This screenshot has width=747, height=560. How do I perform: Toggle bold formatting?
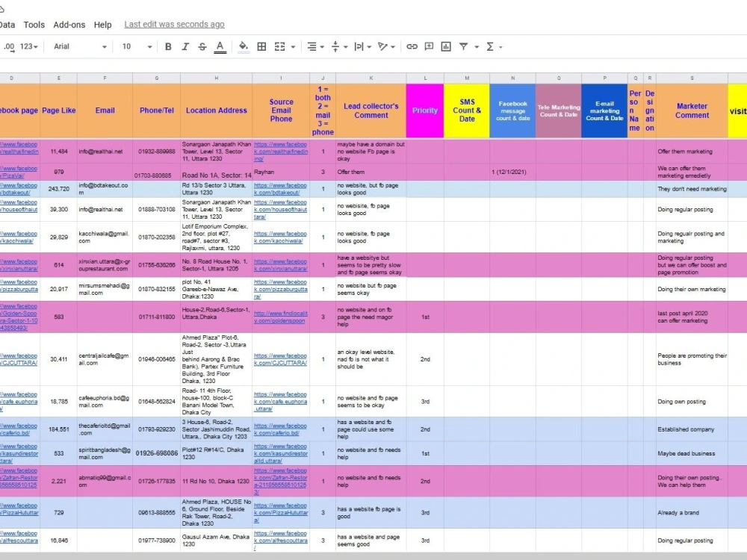[x=167, y=46]
